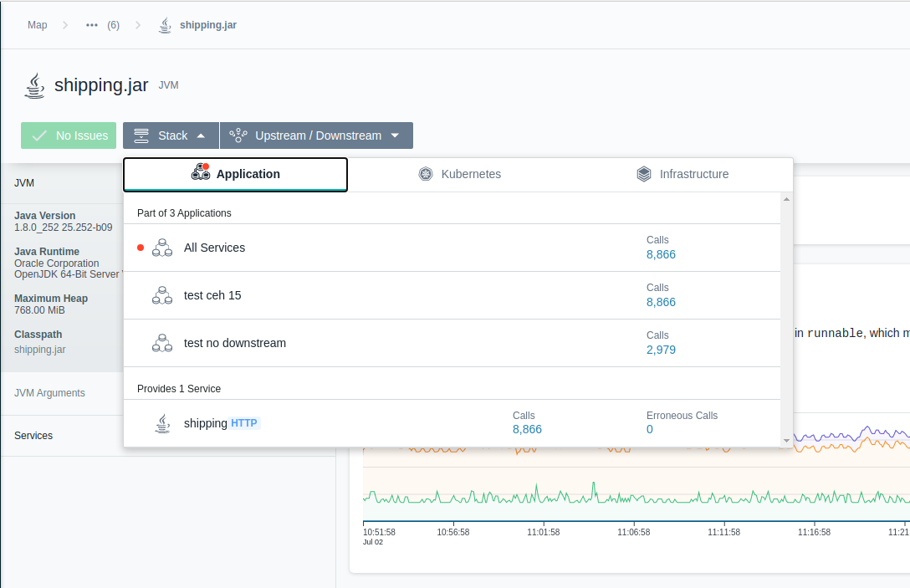The width and height of the screenshot is (910, 588).
Task: Expand the collapsed breadcrumb ellipsis (6)
Action: (102, 25)
